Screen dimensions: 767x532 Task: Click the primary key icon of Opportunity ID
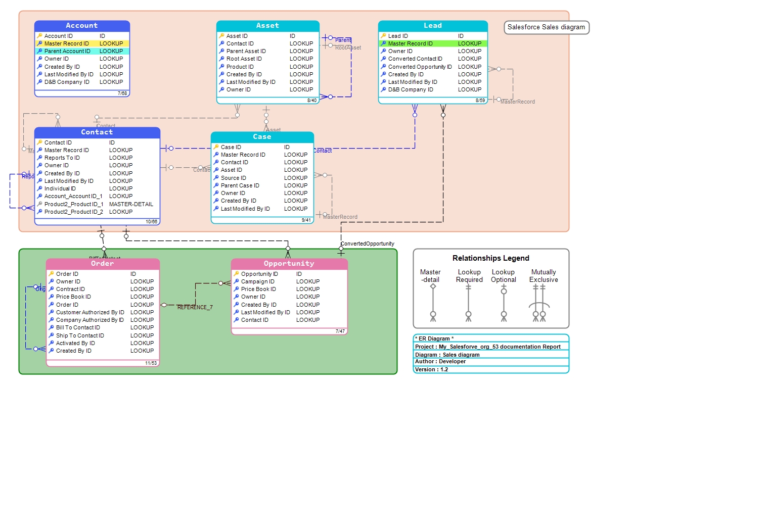pyautogui.click(x=236, y=274)
